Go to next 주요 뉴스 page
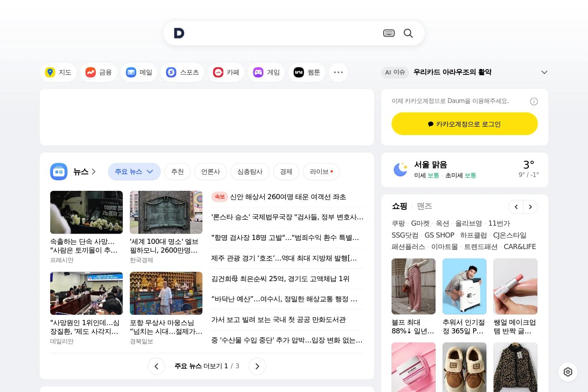Viewport: 588px width, 392px height. pyautogui.click(x=257, y=366)
